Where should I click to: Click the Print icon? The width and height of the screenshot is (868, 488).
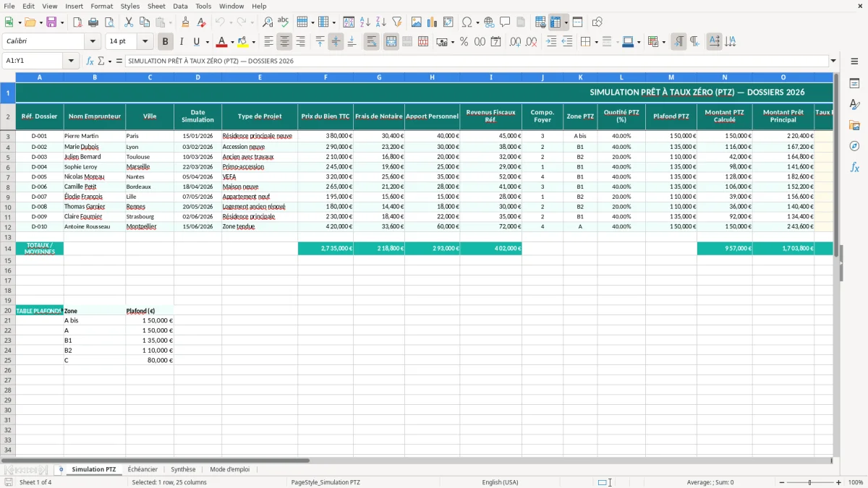point(93,22)
